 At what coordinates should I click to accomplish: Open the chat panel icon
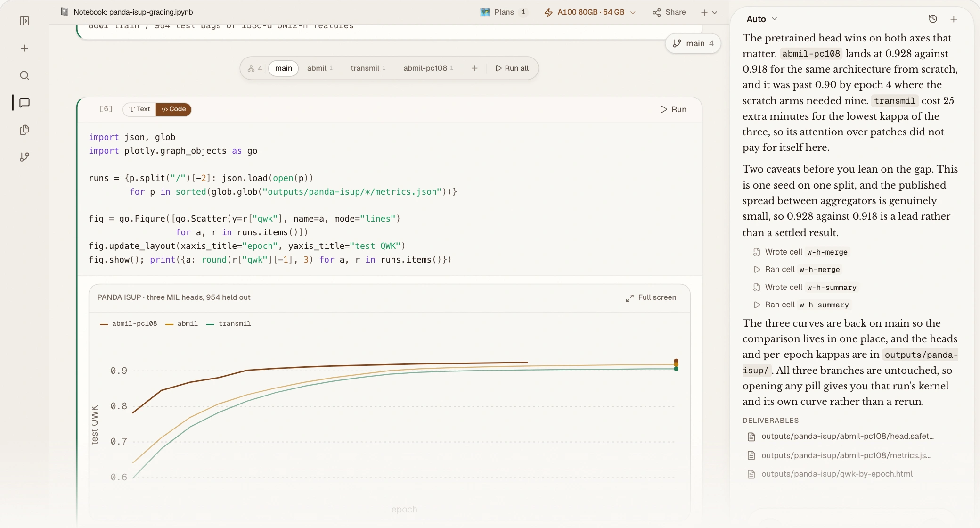click(24, 103)
